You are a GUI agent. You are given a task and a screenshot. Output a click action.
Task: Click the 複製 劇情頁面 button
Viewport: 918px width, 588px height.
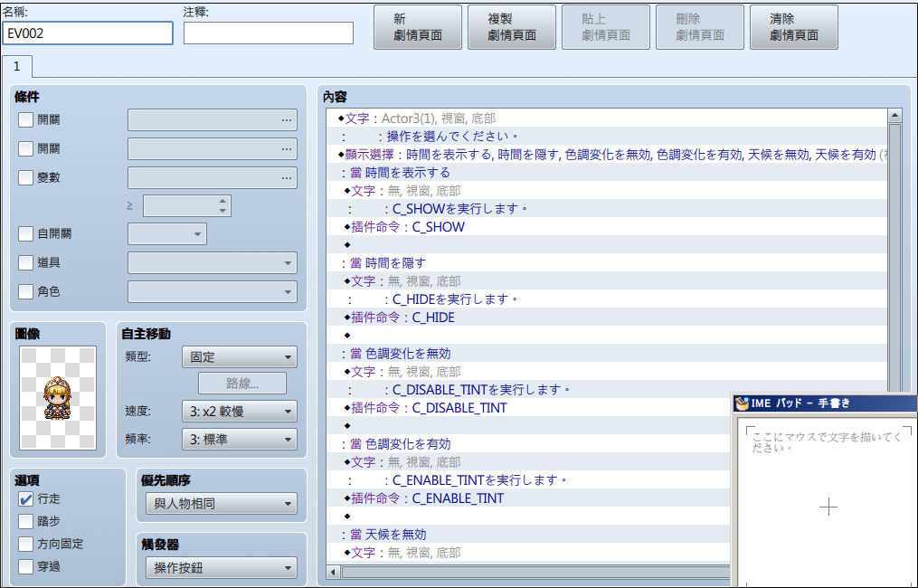(512, 27)
